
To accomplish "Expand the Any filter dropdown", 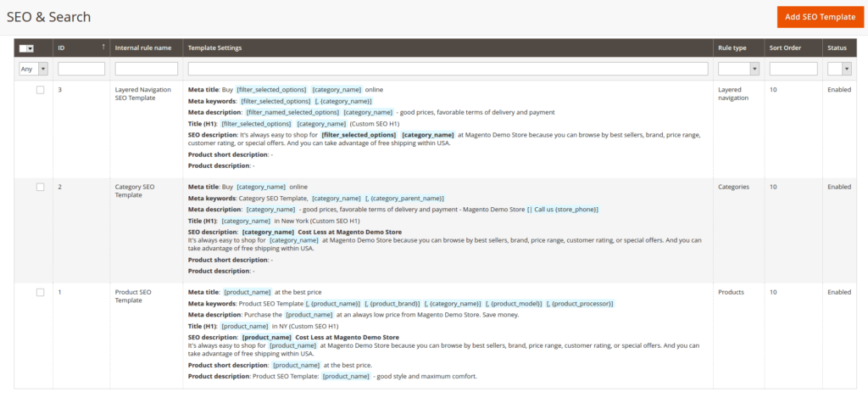I will pos(33,69).
